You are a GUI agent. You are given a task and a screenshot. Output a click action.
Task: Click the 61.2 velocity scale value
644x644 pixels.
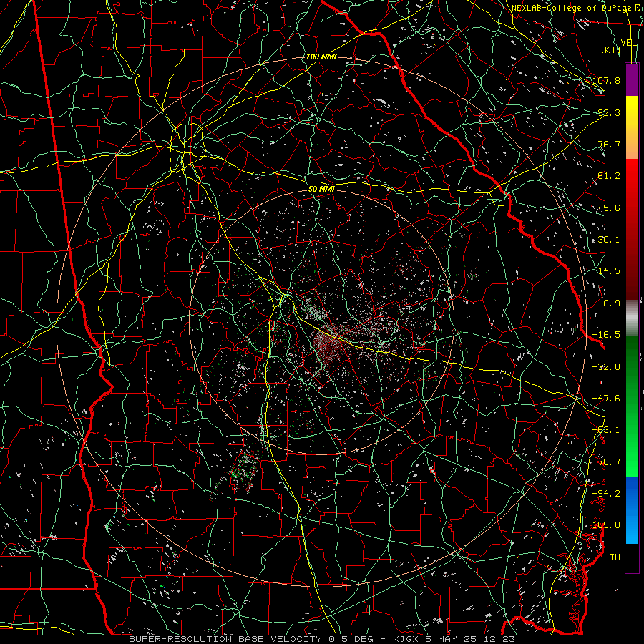coord(609,176)
